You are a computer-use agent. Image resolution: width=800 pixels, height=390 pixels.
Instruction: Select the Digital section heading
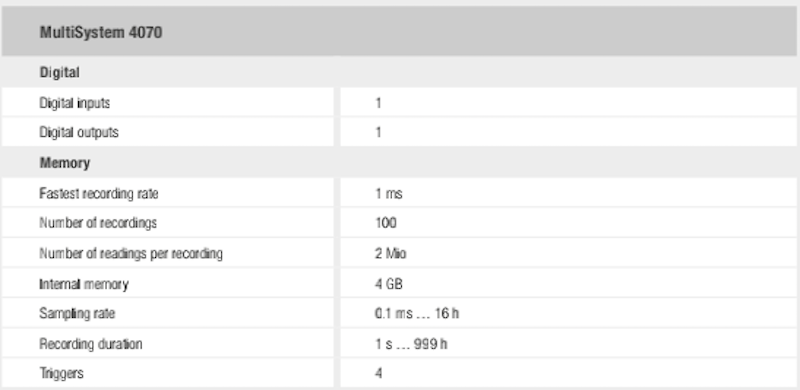60,72
